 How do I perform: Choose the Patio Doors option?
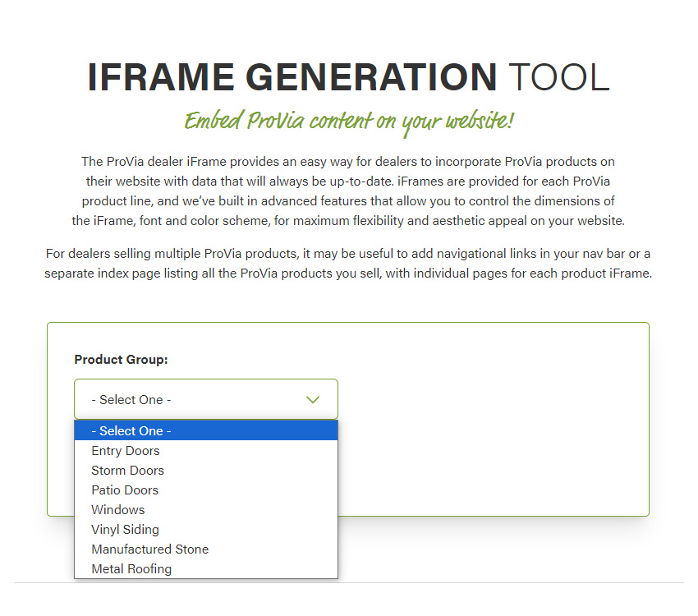pyautogui.click(x=125, y=490)
